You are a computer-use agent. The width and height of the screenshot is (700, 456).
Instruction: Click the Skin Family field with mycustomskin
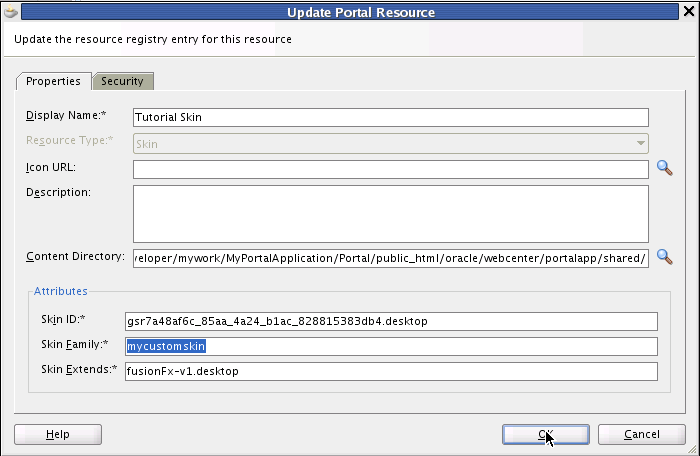[x=391, y=347]
